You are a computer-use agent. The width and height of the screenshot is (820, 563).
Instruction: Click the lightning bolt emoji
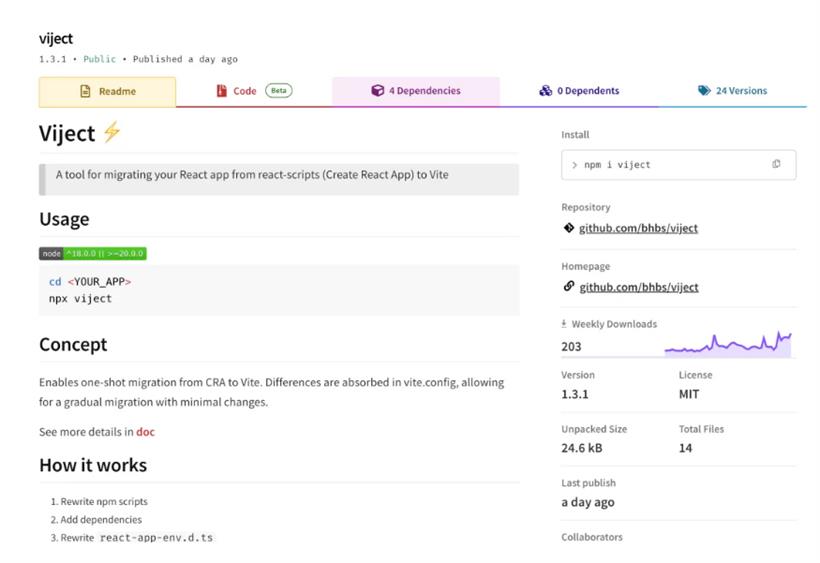112,132
